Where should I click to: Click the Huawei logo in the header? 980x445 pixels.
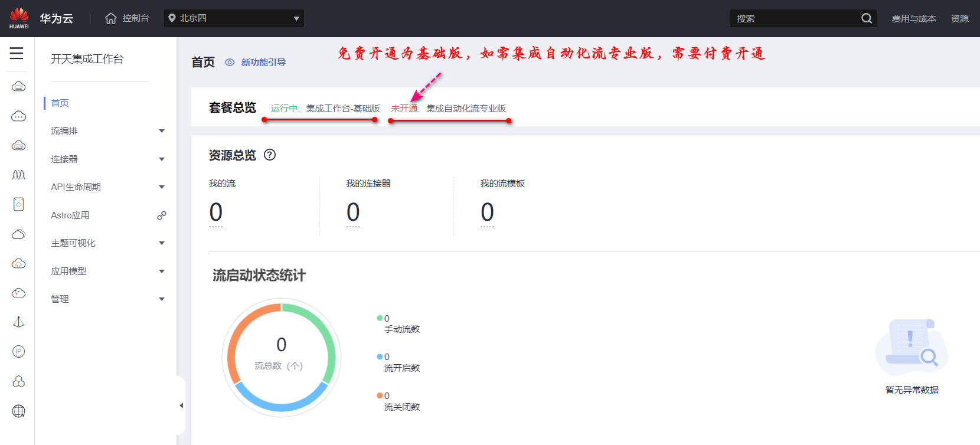(x=19, y=18)
